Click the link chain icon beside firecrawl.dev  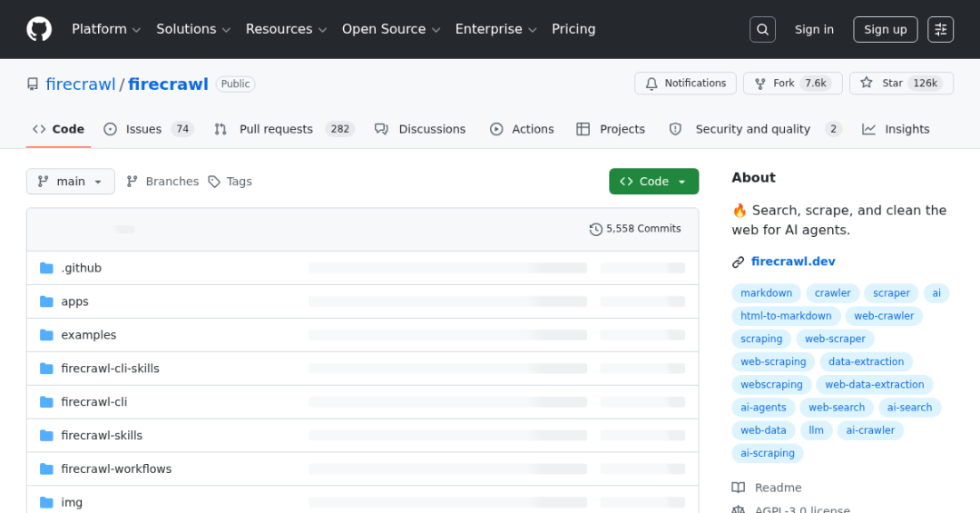click(738, 262)
